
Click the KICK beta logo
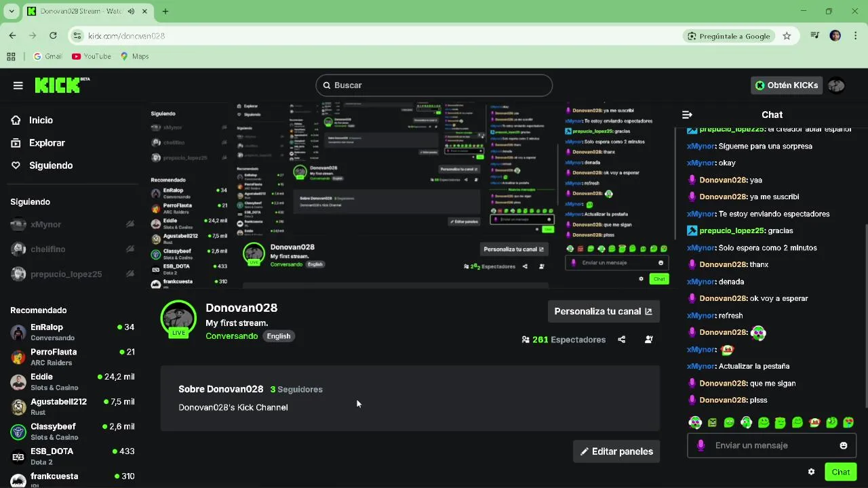pos(62,85)
